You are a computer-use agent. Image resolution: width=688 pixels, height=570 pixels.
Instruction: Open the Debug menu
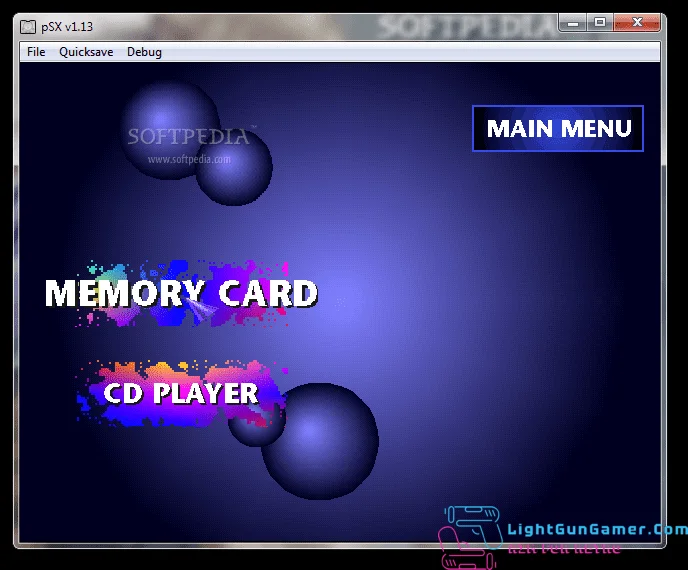tap(144, 52)
